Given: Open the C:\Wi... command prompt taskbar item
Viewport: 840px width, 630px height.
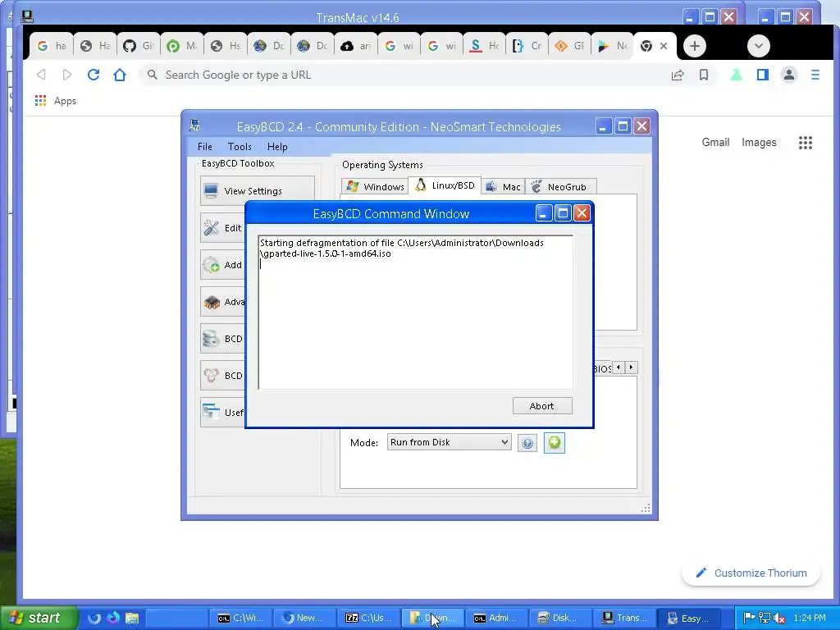Looking at the screenshot, I should [240, 618].
